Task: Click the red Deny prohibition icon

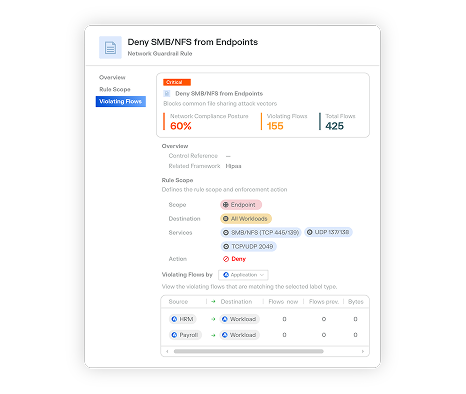Action: pos(226,259)
